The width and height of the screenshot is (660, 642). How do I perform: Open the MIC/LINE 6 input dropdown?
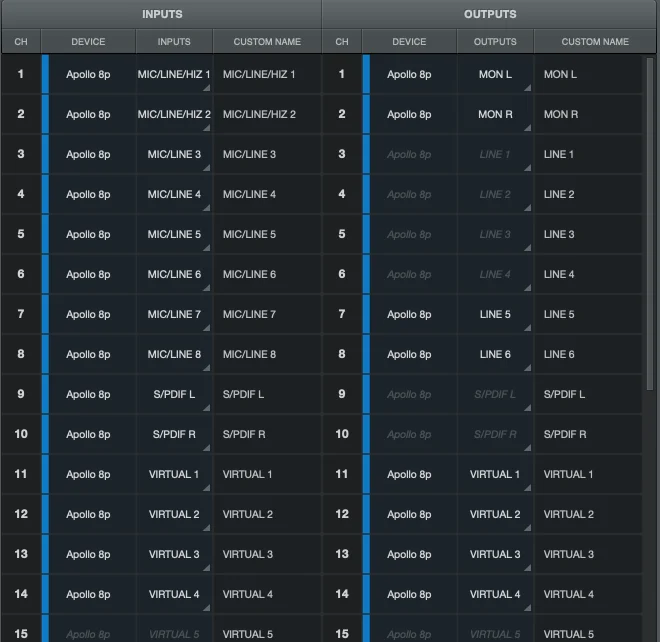pyautogui.click(x=174, y=274)
